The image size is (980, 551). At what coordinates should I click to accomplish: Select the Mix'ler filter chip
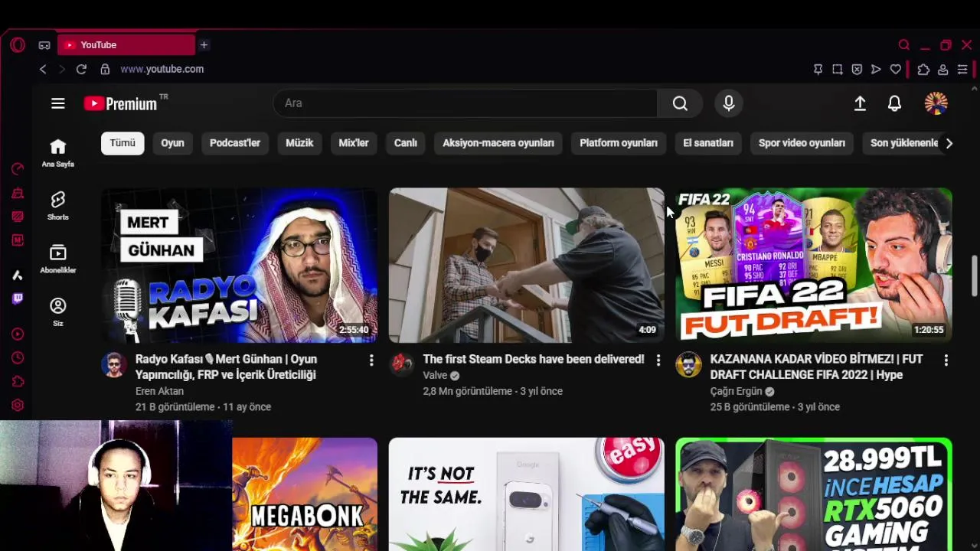354,143
